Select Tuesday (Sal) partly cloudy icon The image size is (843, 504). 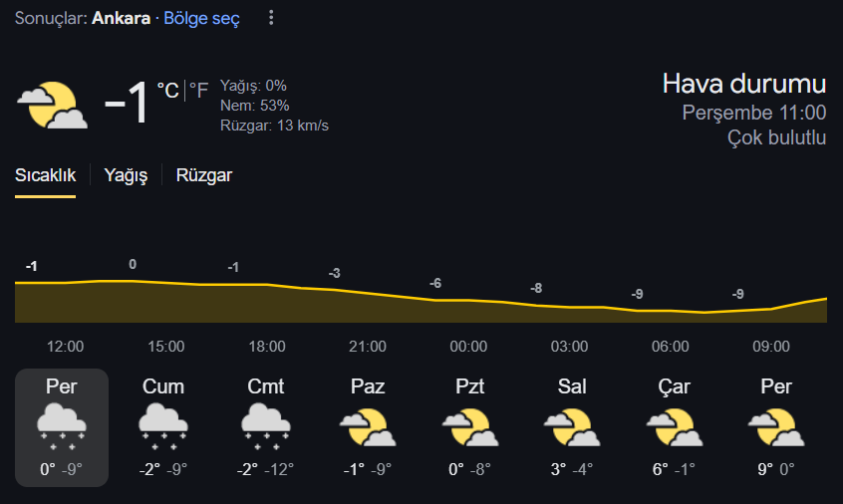[x=572, y=427]
